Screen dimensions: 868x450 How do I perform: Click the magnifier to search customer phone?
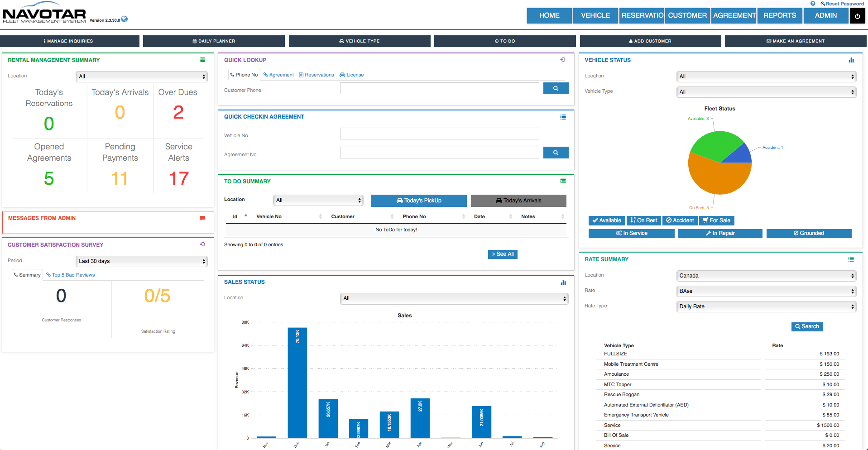point(556,88)
